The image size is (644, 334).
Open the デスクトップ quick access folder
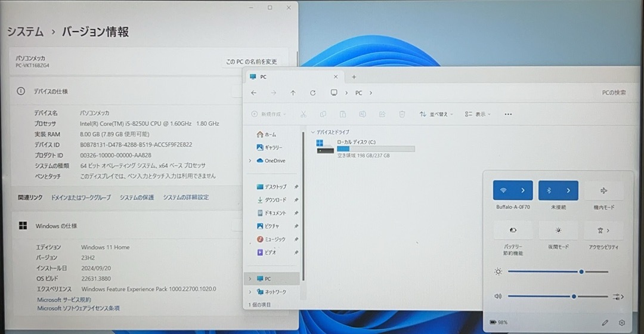pyautogui.click(x=271, y=187)
